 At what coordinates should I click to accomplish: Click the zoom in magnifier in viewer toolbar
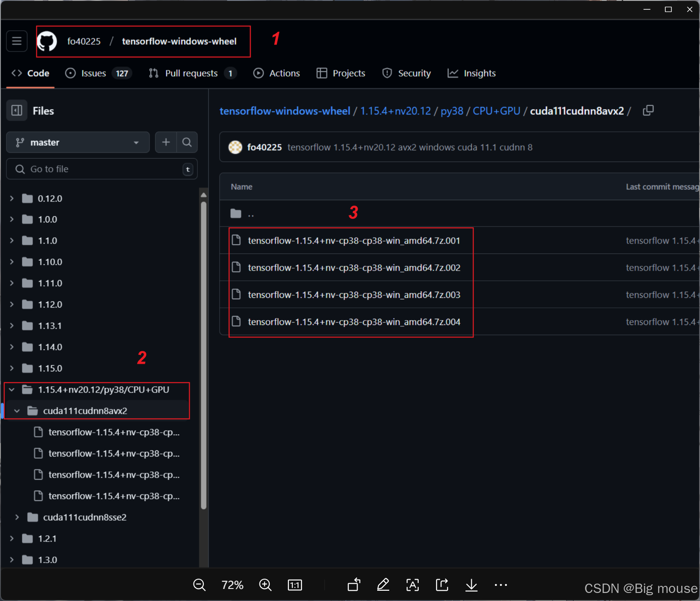click(x=265, y=585)
